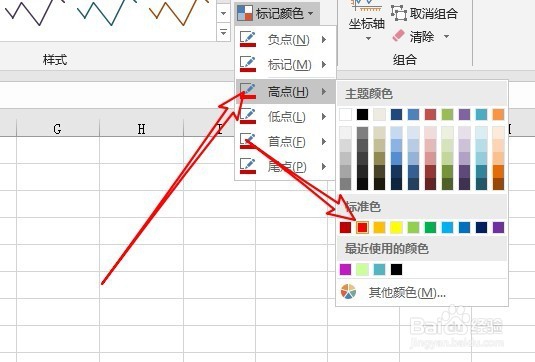Expand the sparkline style gallery

pos(223,32)
